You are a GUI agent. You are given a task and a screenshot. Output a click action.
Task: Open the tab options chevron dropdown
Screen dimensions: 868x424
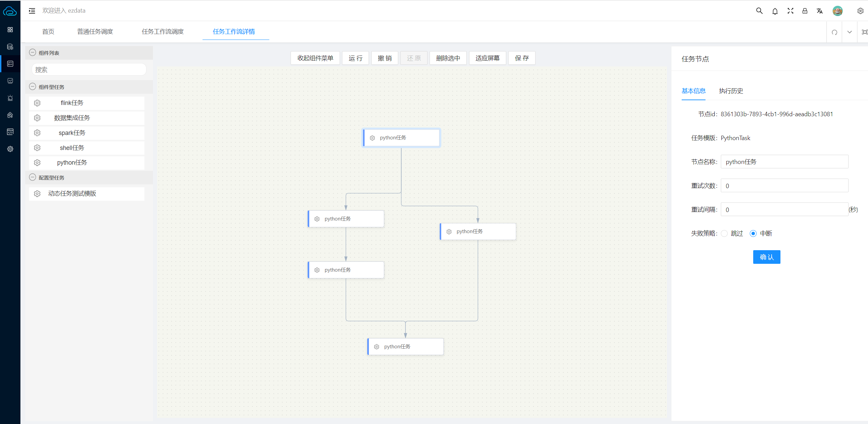coord(850,32)
